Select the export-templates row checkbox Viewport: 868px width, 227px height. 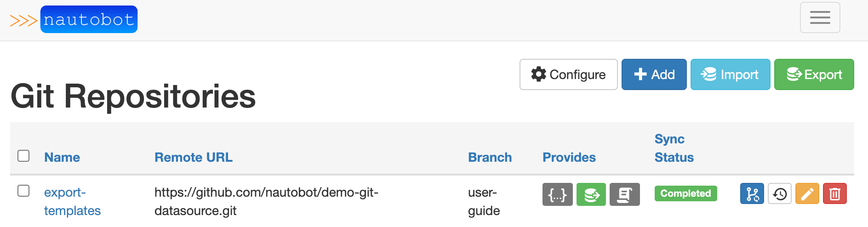coord(23,191)
